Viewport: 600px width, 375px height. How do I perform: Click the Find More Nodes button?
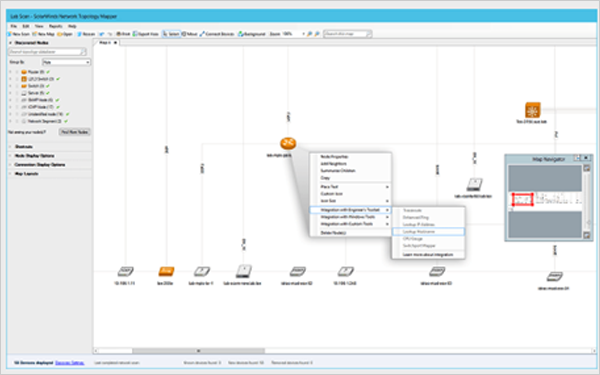(75, 132)
